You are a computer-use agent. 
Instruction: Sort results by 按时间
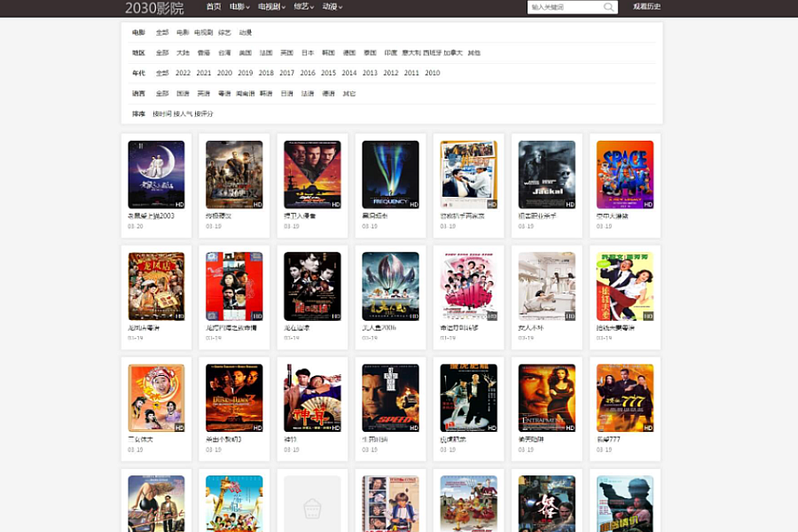point(162,114)
